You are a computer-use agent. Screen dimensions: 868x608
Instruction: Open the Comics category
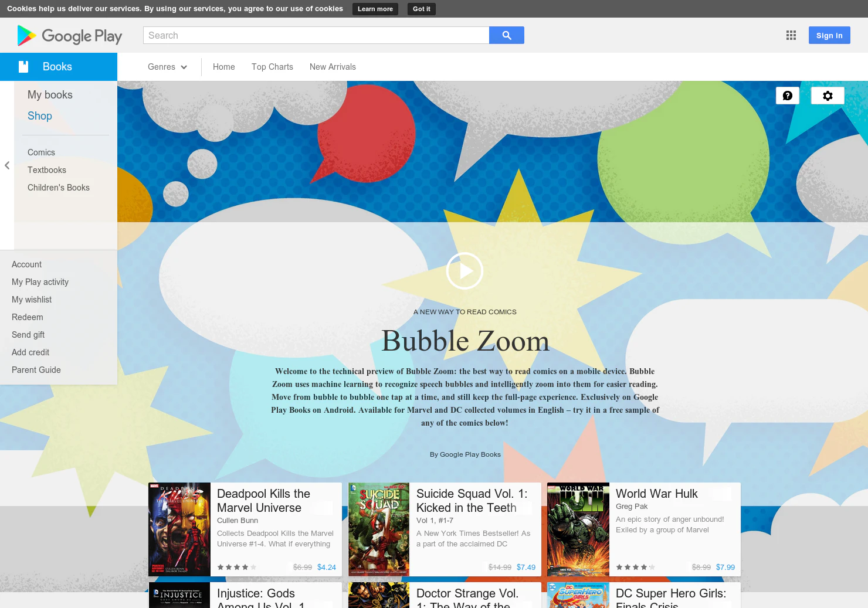41,152
